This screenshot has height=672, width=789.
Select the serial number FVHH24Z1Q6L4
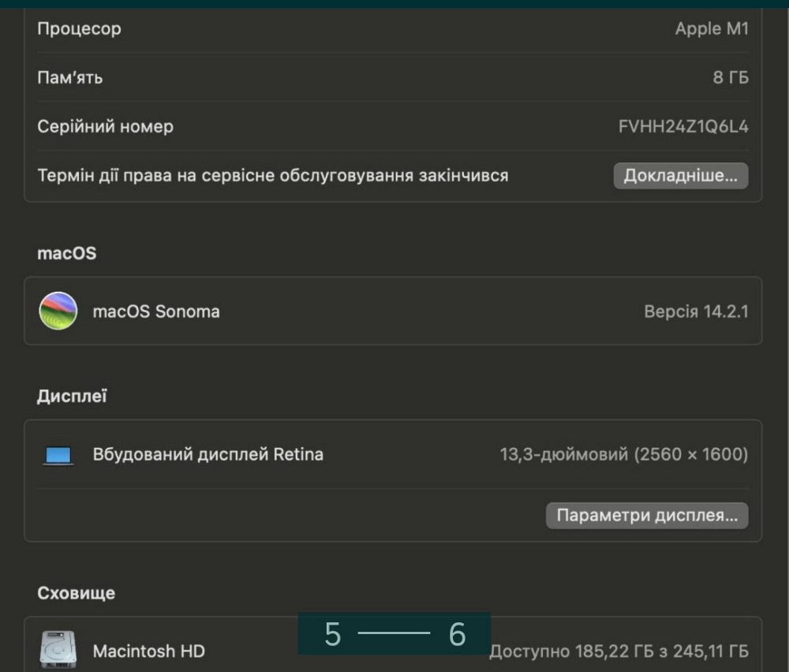682,126
